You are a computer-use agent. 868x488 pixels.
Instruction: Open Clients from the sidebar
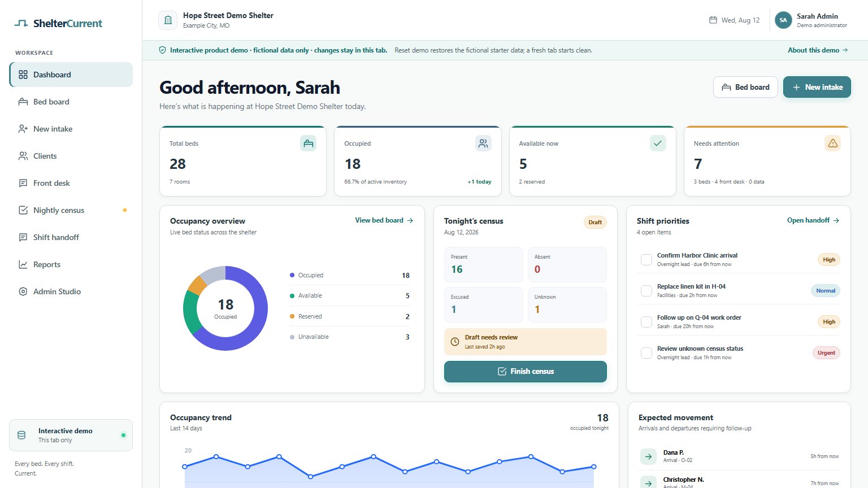pos(71,156)
